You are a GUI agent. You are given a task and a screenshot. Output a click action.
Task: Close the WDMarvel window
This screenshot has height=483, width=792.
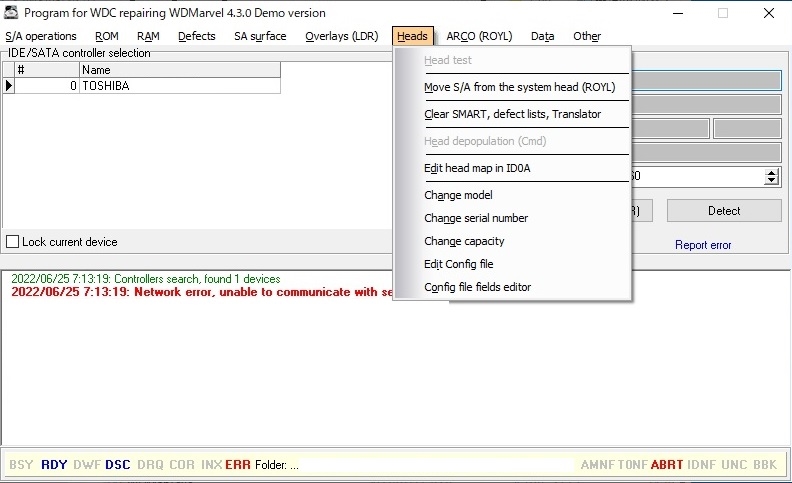pos(769,13)
